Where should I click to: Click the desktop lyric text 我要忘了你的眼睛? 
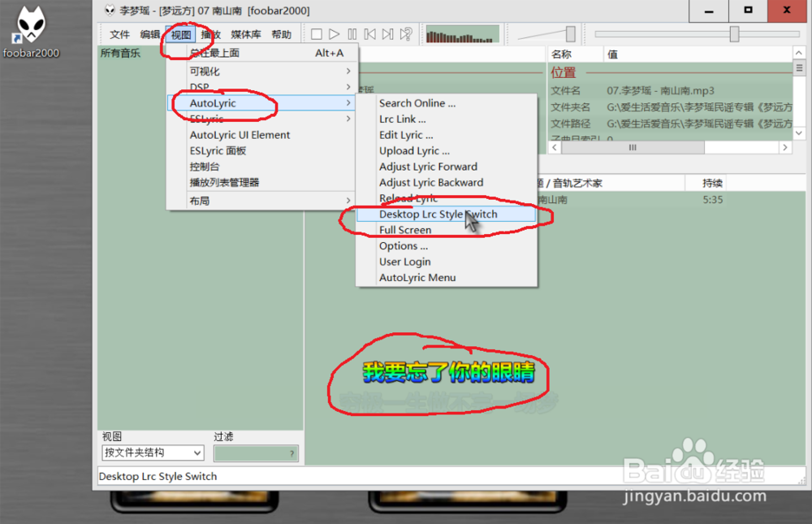tap(448, 372)
